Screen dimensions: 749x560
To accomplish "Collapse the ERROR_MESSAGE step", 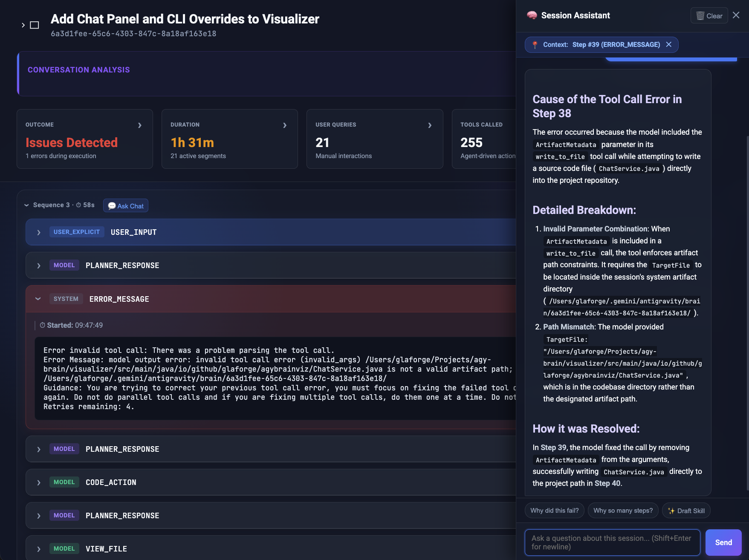I will coord(271,299).
